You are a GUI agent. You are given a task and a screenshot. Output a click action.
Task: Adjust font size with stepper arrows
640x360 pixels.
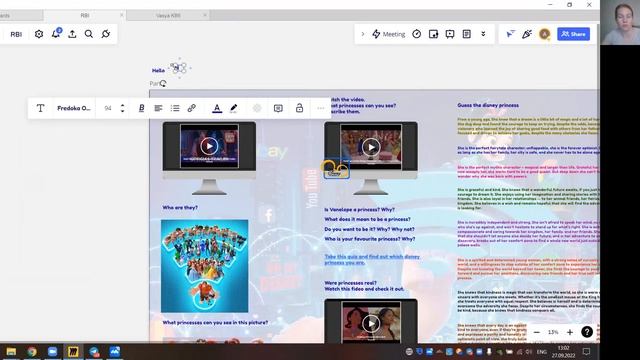[122, 108]
